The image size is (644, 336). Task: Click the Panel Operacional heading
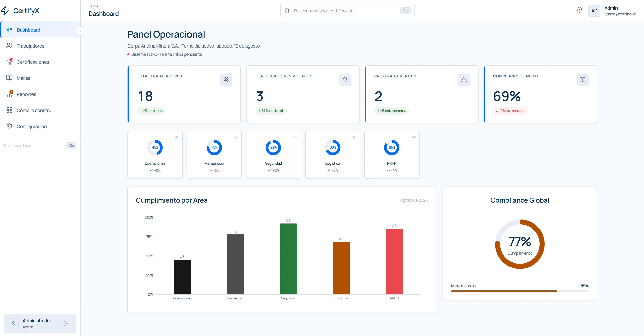coord(166,34)
